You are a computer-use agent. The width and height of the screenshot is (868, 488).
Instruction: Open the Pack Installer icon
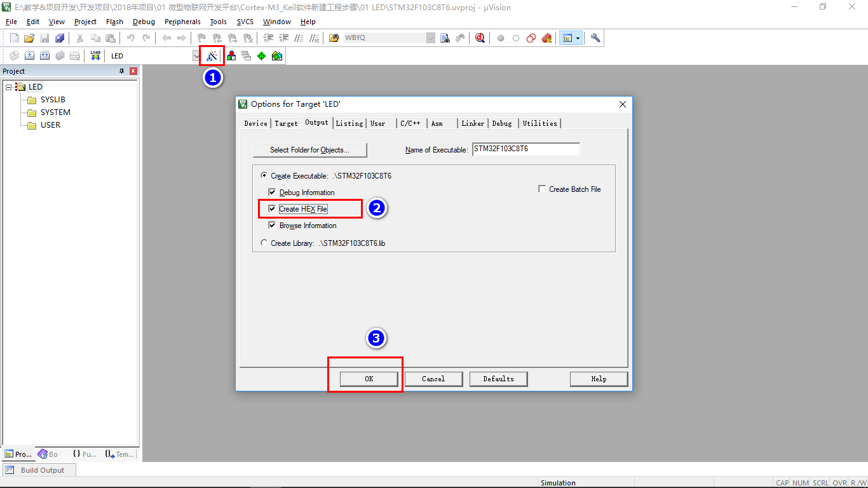[x=277, y=56]
